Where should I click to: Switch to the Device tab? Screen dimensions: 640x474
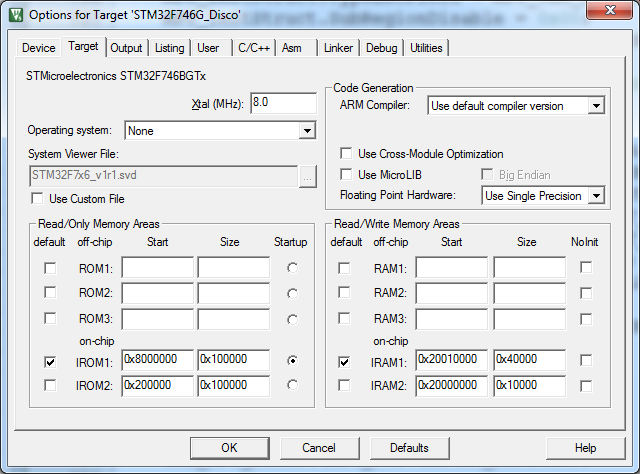[39, 48]
